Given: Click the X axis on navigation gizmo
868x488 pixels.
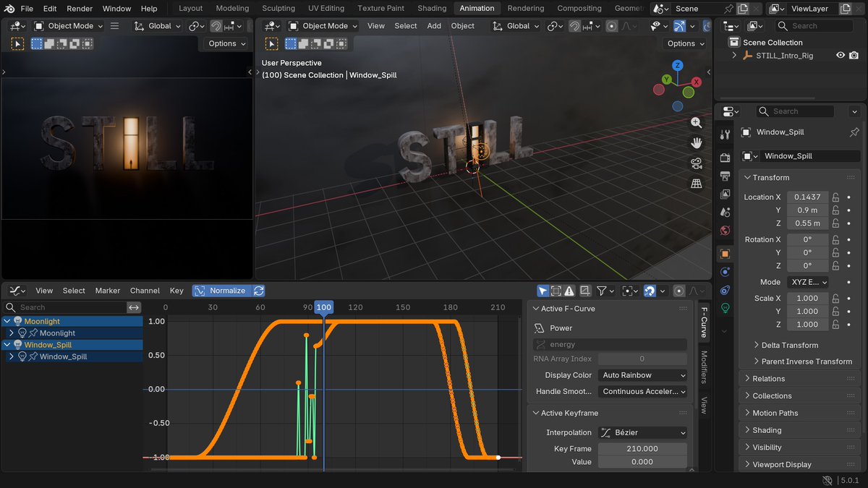Looking at the screenshot, I should [697, 82].
